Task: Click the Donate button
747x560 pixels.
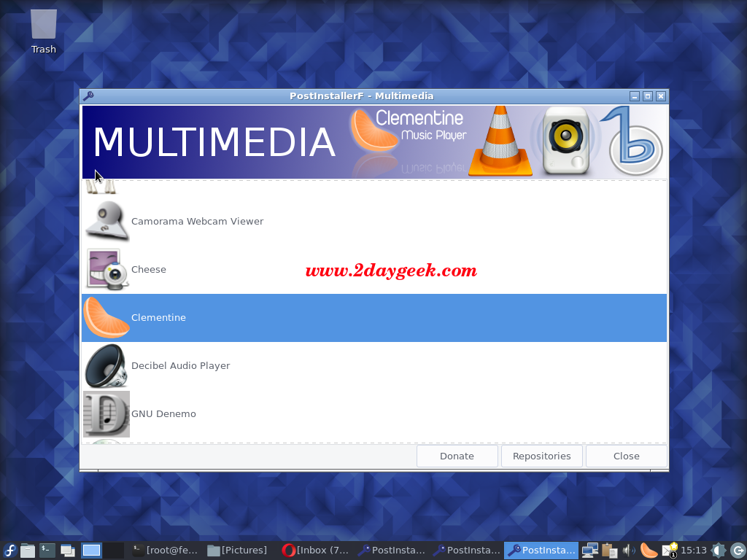Action: (x=457, y=456)
